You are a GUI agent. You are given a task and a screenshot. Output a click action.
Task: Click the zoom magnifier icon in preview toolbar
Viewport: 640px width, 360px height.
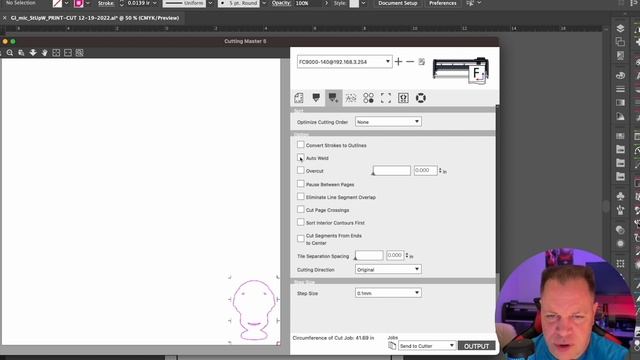click(x=10, y=53)
